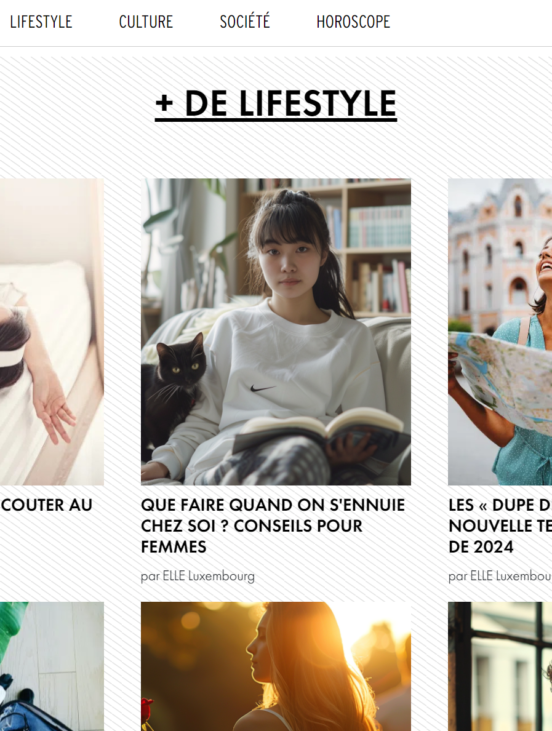Click the open book in the article photo
The image size is (552, 731).
322,431
